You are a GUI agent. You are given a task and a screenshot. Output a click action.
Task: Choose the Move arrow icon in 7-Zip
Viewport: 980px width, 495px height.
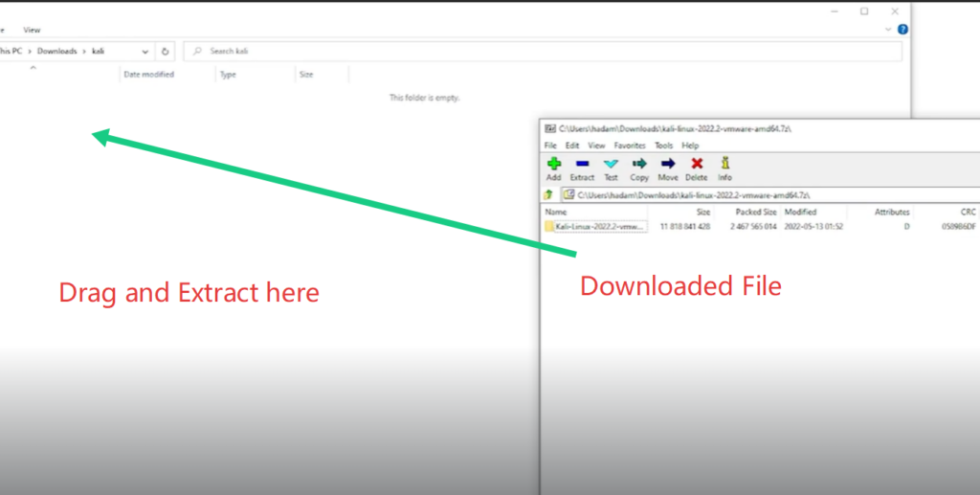668,164
